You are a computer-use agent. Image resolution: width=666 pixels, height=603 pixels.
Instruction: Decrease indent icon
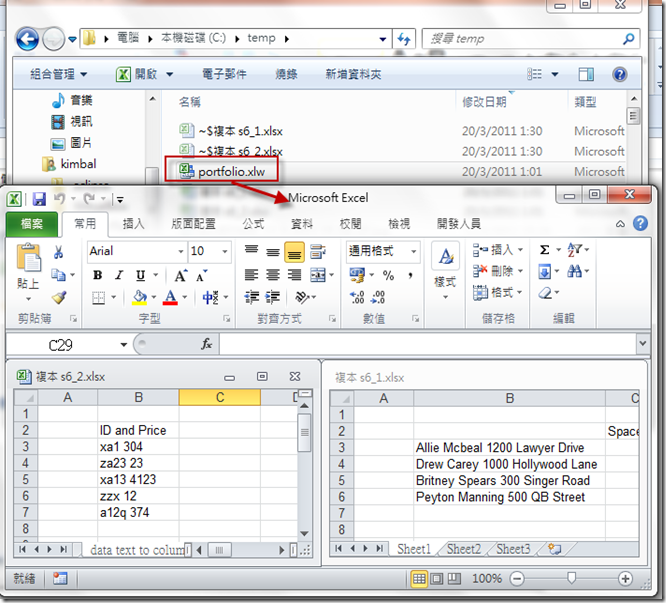coord(251,297)
